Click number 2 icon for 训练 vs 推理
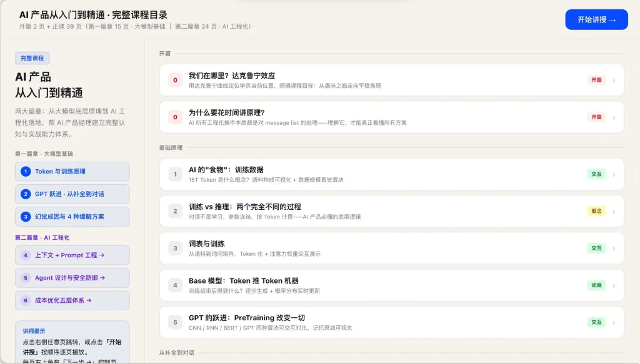 pos(176,211)
